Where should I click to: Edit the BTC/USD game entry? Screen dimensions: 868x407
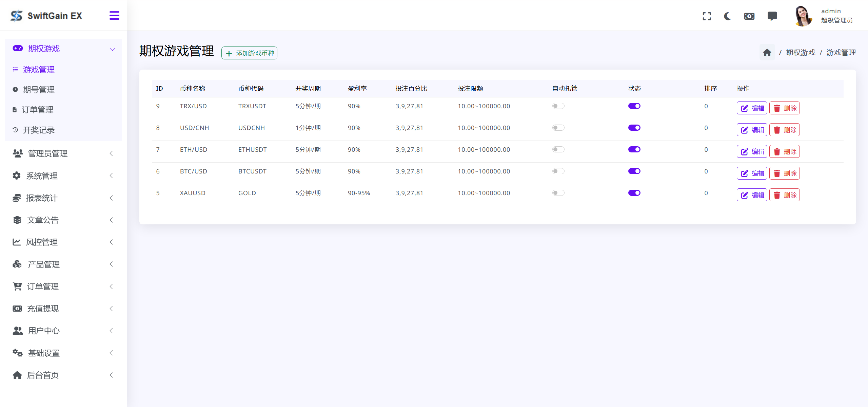752,173
